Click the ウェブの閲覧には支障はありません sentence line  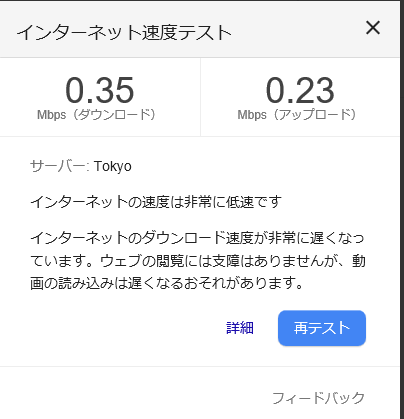(198, 261)
